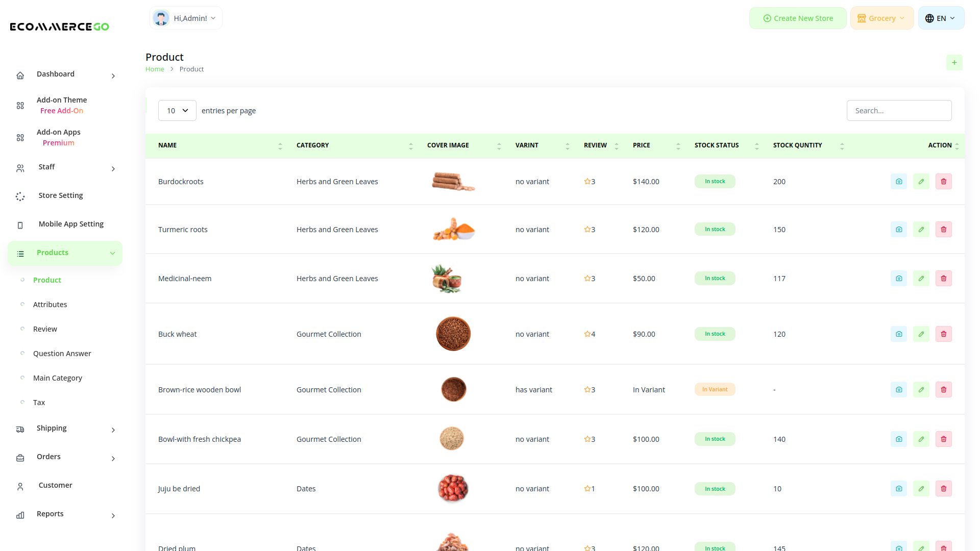
Task: Expand the Grocery store selector
Action: [x=881, y=18]
